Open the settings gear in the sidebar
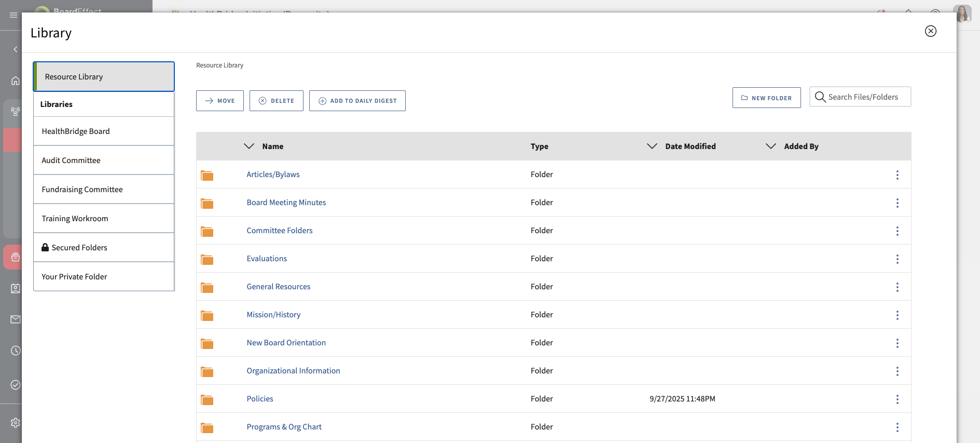The image size is (980, 443). pos(16,423)
